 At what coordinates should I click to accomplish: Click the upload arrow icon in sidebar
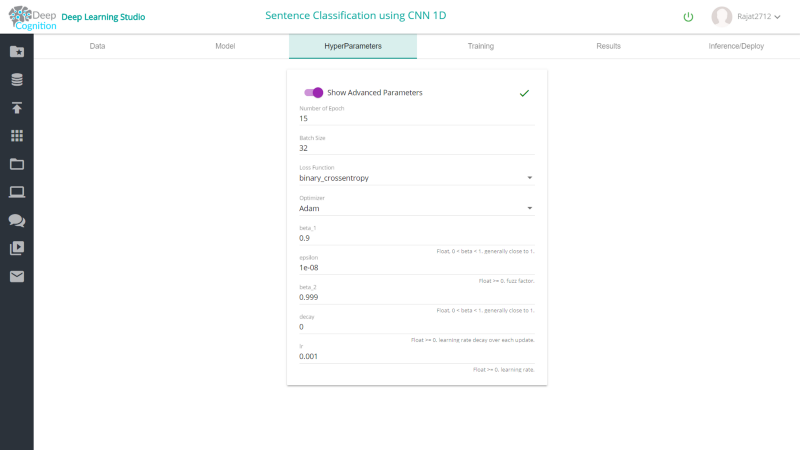[17, 108]
